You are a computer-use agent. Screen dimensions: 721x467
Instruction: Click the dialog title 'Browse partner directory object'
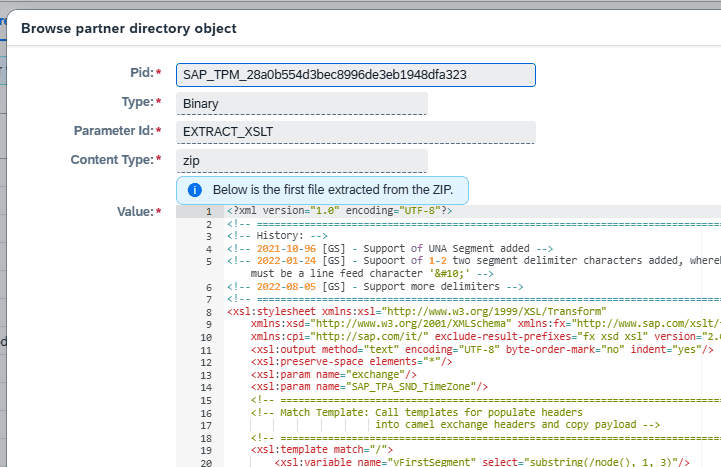point(129,28)
